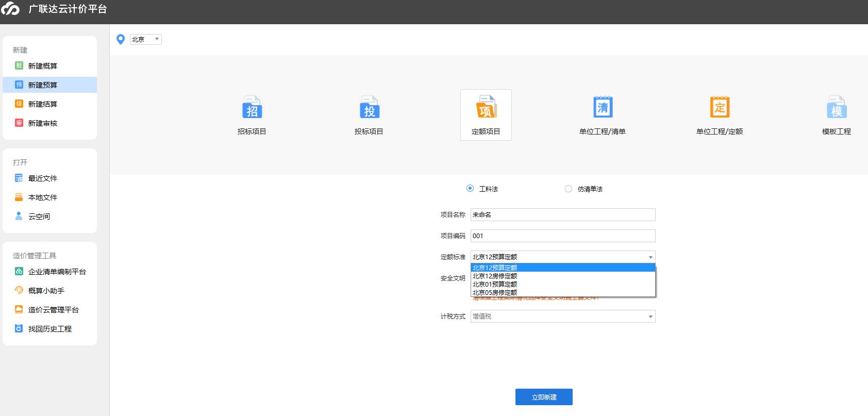Click the 造价云管理平台 icon
Screen dimensions: 868x416
pyautogui.click(x=19, y=309)
